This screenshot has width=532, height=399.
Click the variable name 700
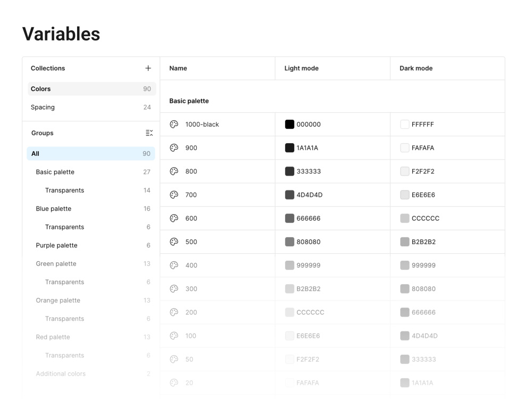[191, 195]
